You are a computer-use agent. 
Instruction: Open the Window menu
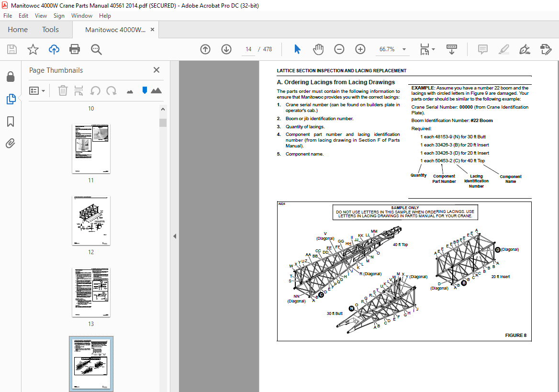pos(82,16)
